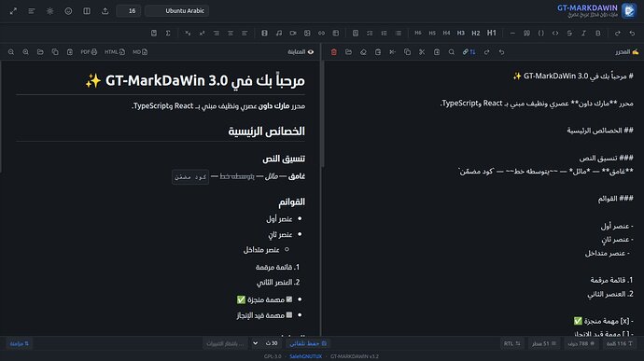The height and width of the screenshot is (361, 644).
Task: Check the completed task checkbox in preview
Action: coord(289,299)
